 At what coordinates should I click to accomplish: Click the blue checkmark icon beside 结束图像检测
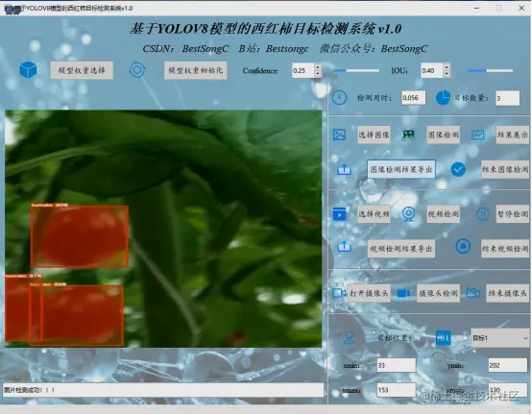(x=458, y=169)
